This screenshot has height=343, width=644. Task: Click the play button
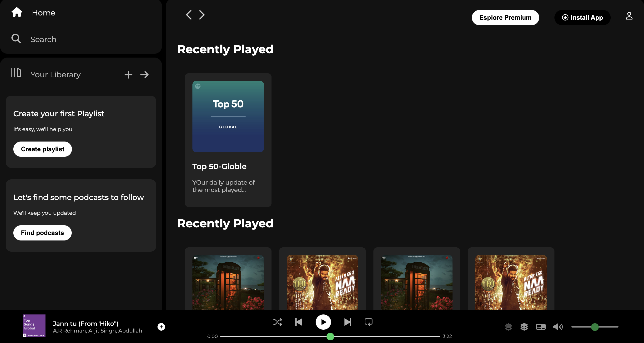click(x=323, y=322)
